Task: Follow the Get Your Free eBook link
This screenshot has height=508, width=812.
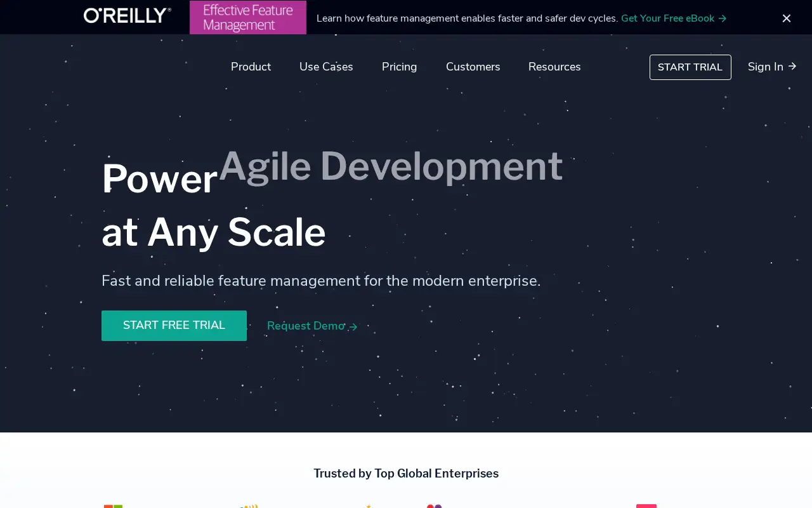Action: point(674,18)
